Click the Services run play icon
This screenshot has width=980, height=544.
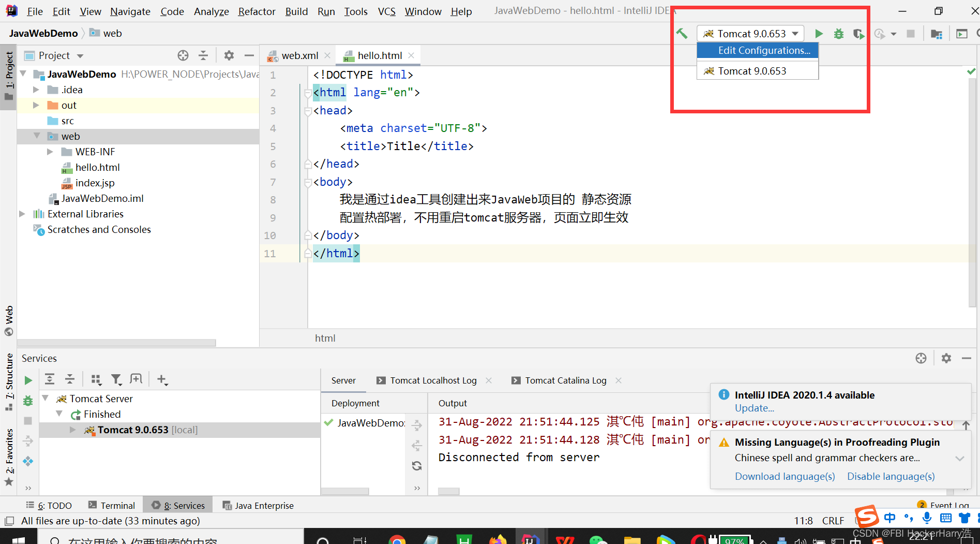pyautogui.click(x=28, y=380)
